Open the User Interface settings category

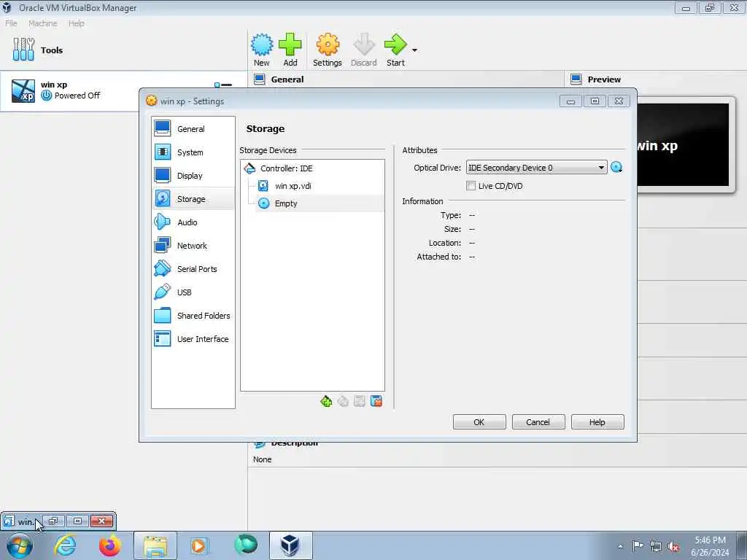pyautogui.click(x=193, y=338)
